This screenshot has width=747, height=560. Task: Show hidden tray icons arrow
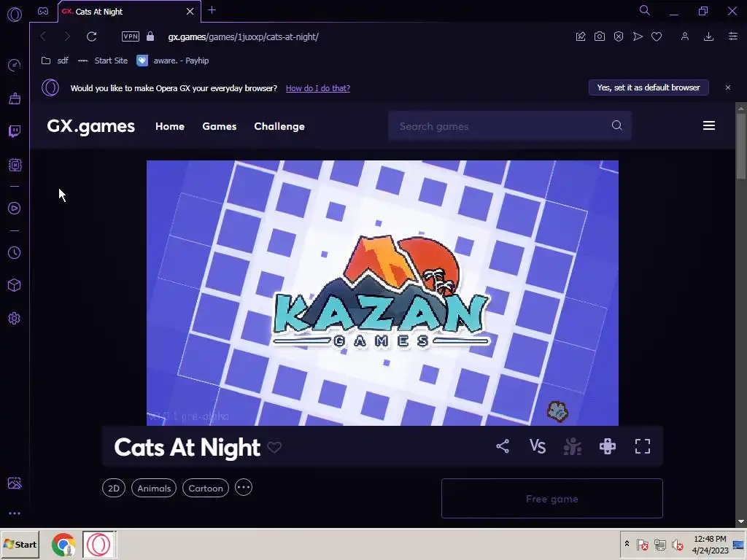point(627,544)
